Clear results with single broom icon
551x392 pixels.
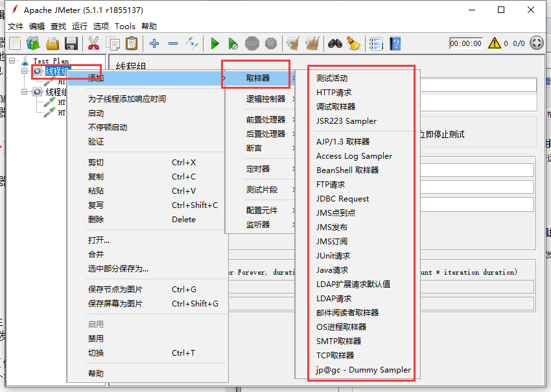tap(293, 43)
